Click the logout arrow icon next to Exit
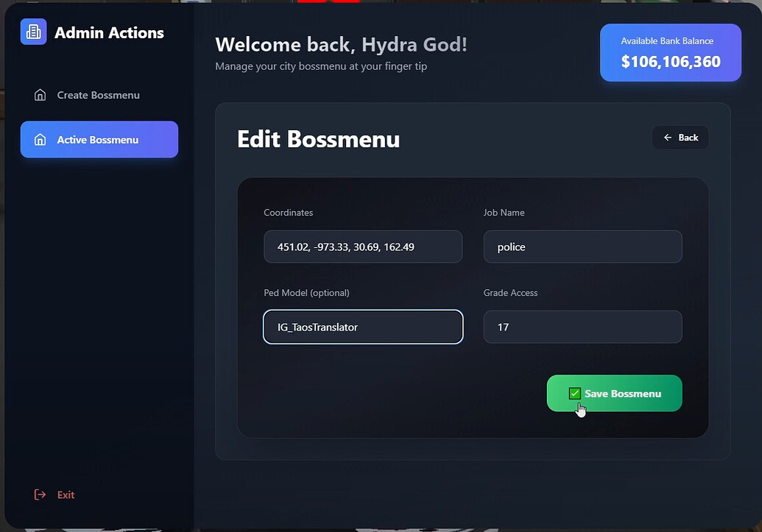Viewport: 762px width, 532px height. tap(39, 494)
